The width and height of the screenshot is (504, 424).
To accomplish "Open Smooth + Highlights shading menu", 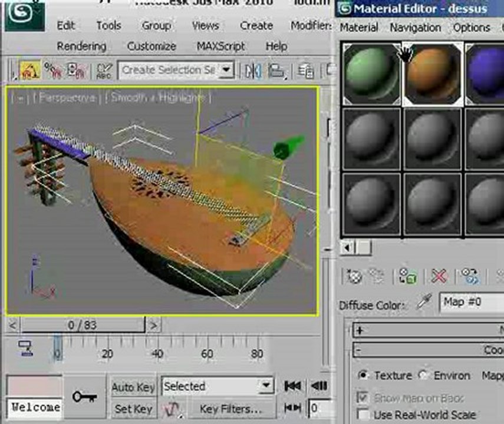I will point(157,98).
